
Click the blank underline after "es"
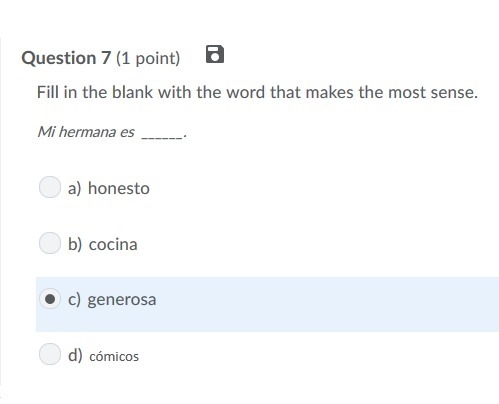[162, 136]
